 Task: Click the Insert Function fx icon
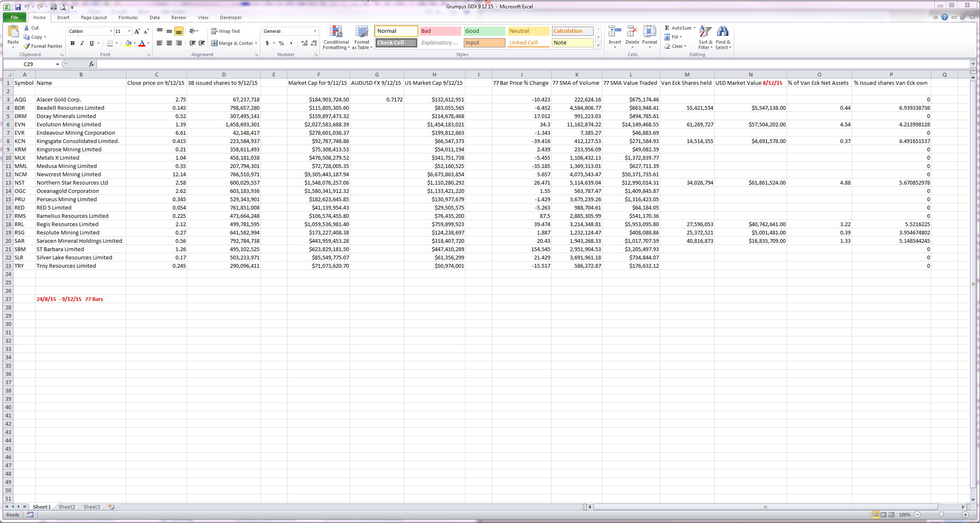click(x=92, y=64)
